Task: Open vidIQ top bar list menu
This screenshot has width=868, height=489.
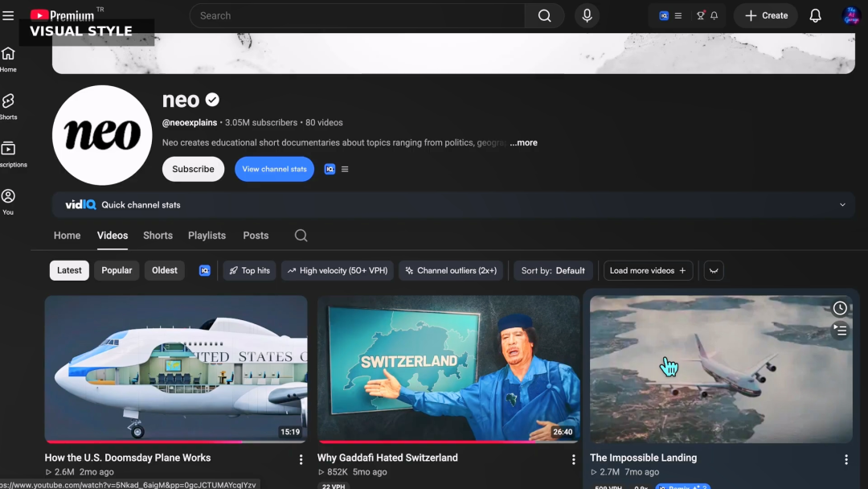Action: pyautogui.click(x=678, y=15)
